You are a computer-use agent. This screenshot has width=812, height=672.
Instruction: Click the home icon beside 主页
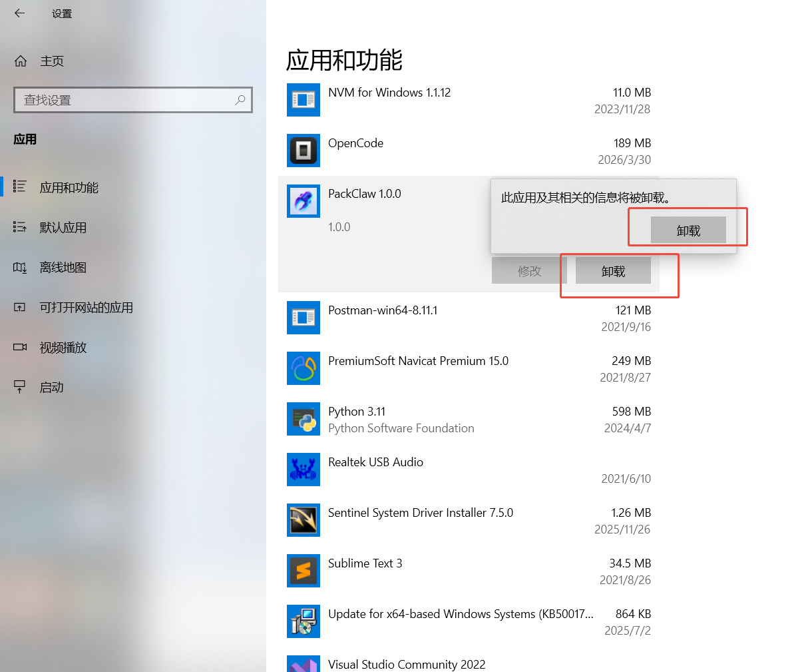point(21,61)
